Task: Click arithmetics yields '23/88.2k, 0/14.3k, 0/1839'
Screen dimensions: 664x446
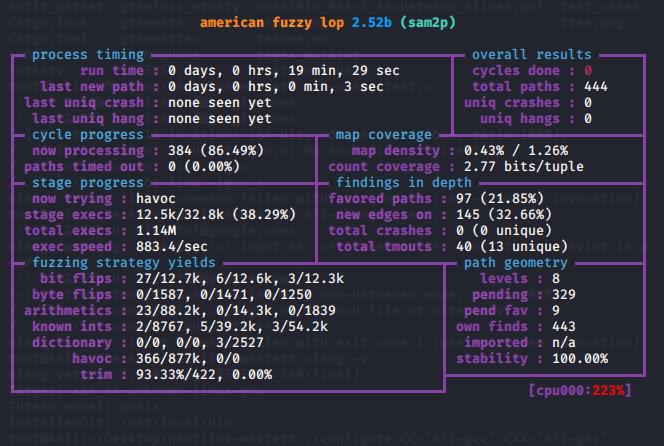Action: pos(236,311)
